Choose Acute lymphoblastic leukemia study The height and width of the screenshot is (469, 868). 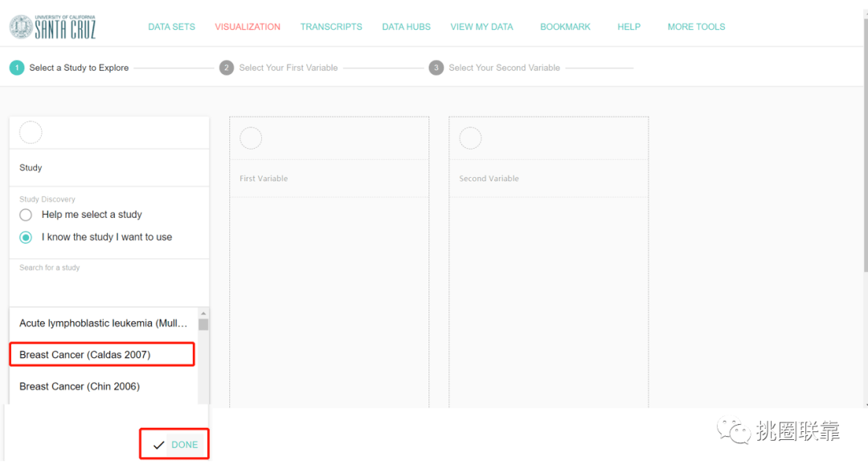(x=104, y=323)
